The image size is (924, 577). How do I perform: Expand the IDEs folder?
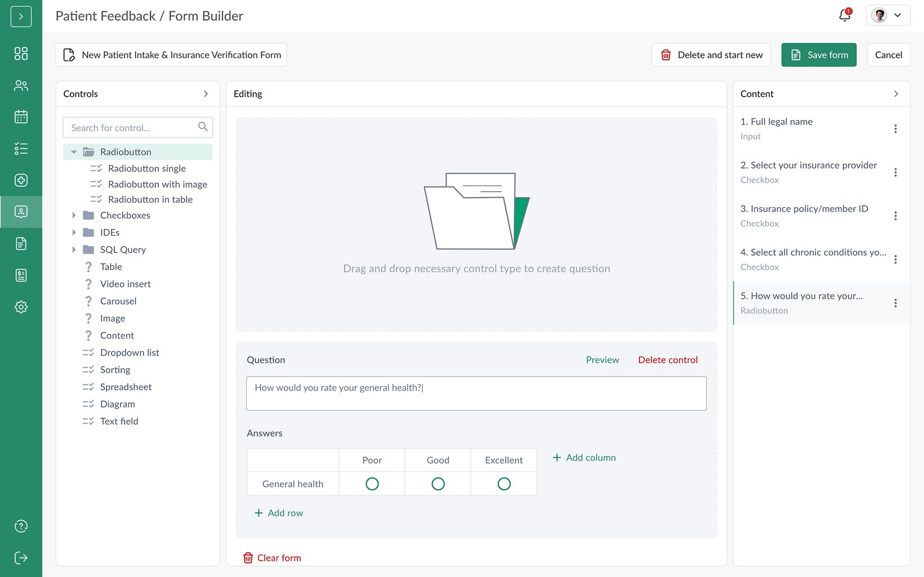[74, 232]
